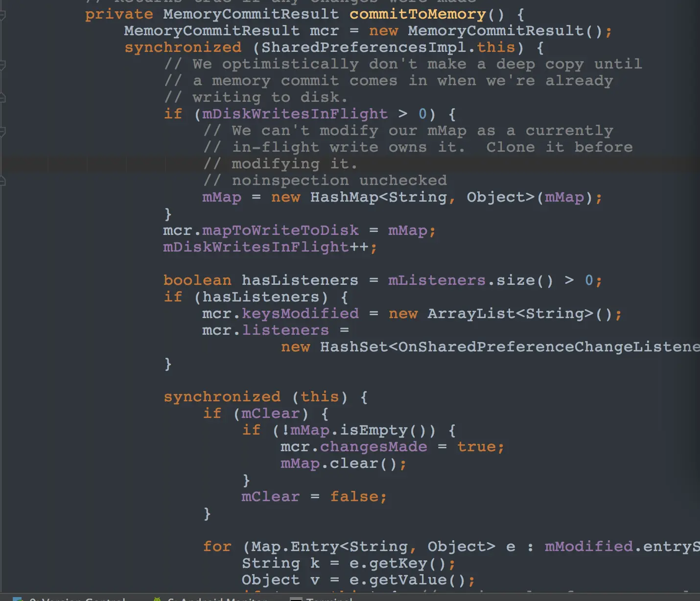Click the keysModified field reference

300,314
